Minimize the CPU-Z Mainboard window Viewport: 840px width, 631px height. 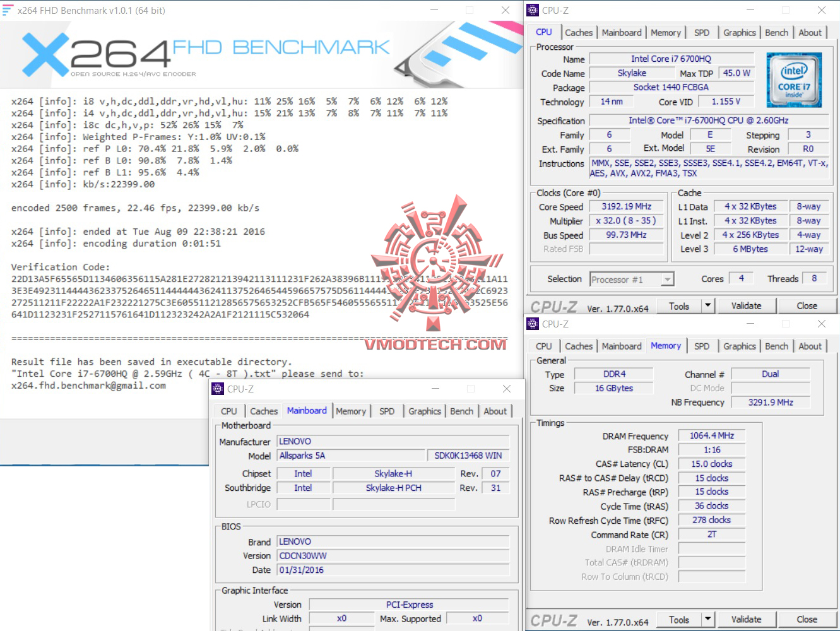point(435,389)
